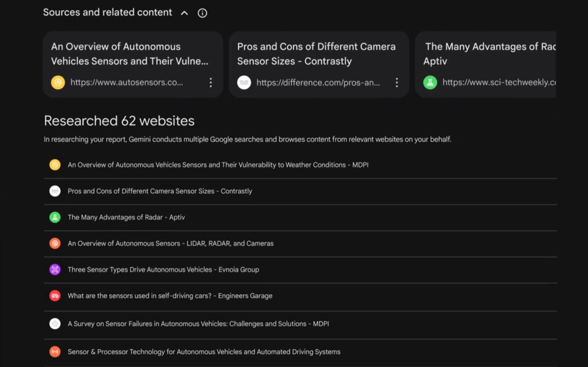Open 'Sensor & Processor Technology for Autonomous Vehicles' link
The image size is (588, 367).
coord(204,352)
